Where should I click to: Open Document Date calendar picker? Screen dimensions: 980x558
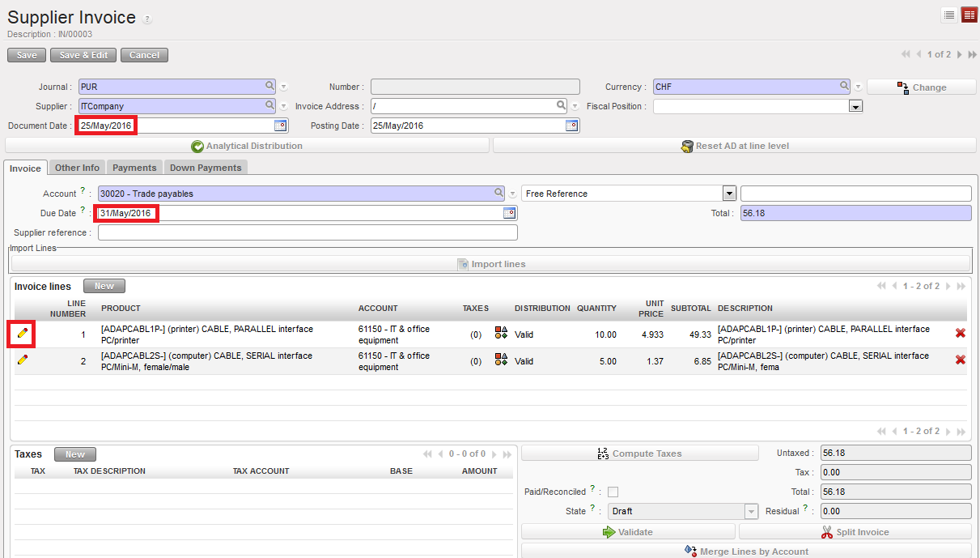280,126
